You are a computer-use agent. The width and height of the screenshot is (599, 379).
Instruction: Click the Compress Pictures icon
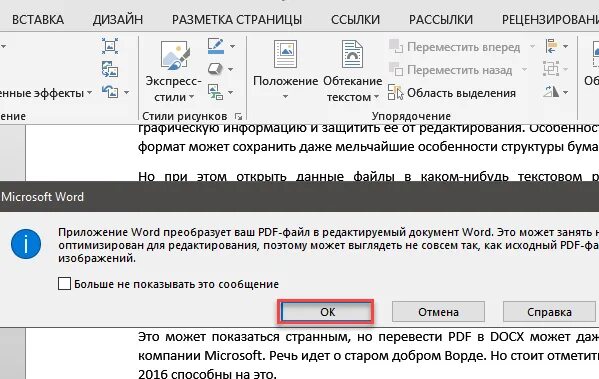110,46
